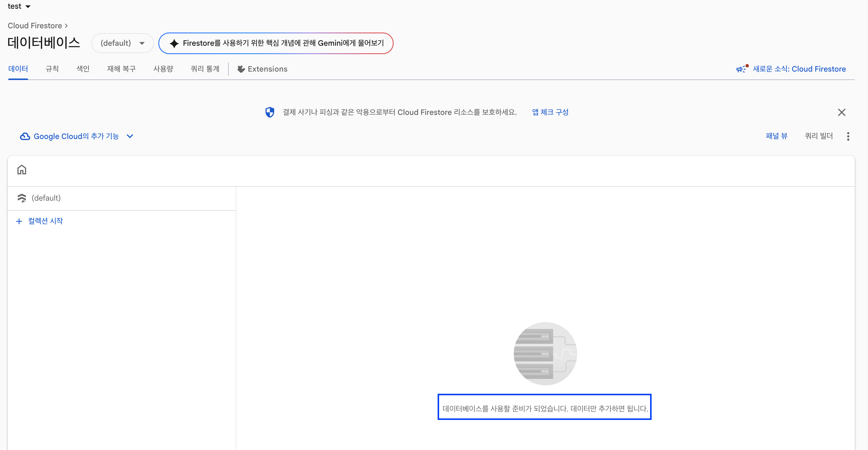Switch to the 색인 tab
The image size is (868, 450).
click(83, 69)
